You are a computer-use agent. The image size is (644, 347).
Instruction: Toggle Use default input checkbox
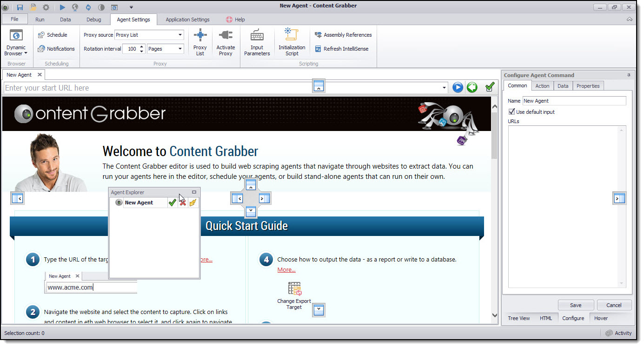[511, 111]
